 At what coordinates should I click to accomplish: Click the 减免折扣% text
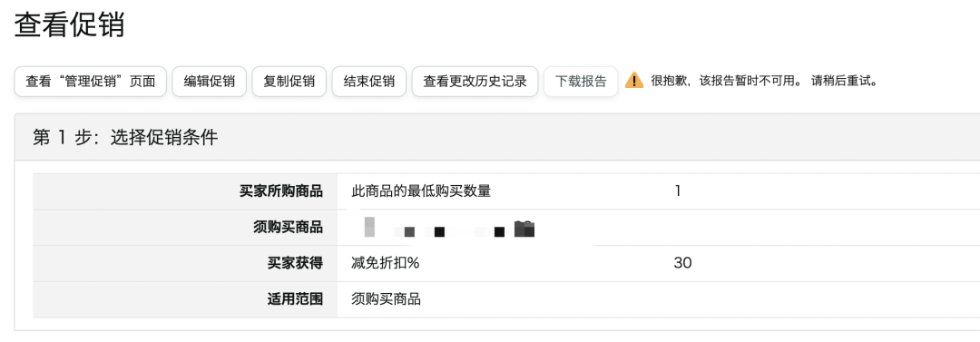pos(385,263)
